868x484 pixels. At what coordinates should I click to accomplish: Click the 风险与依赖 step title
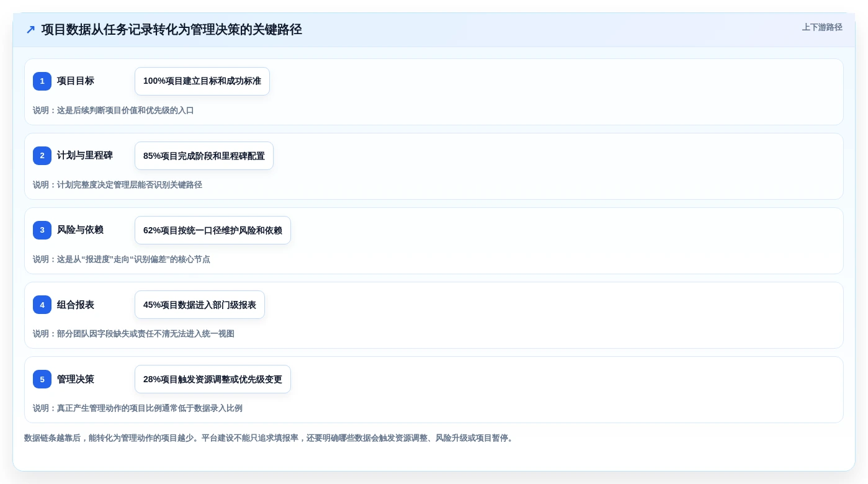click(80, 230)
